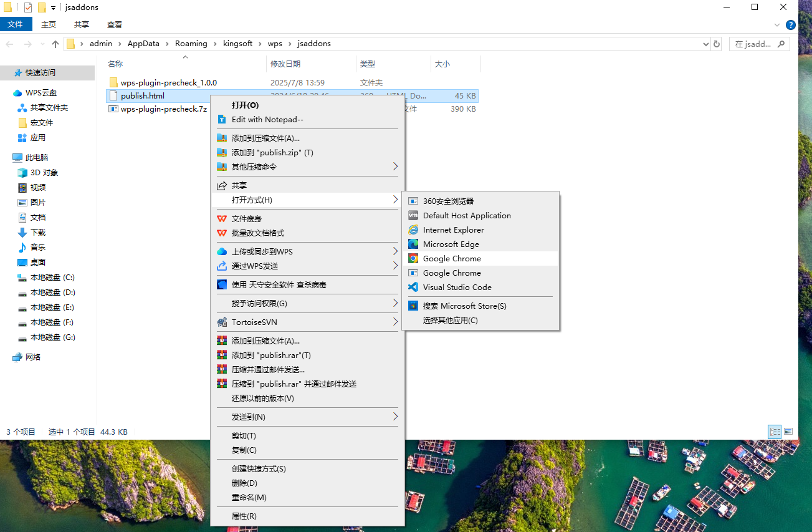Viewport: 812px width, 532px height.
Task: Open publish.html with Microsoft Edge
Action: coord(451,244)
